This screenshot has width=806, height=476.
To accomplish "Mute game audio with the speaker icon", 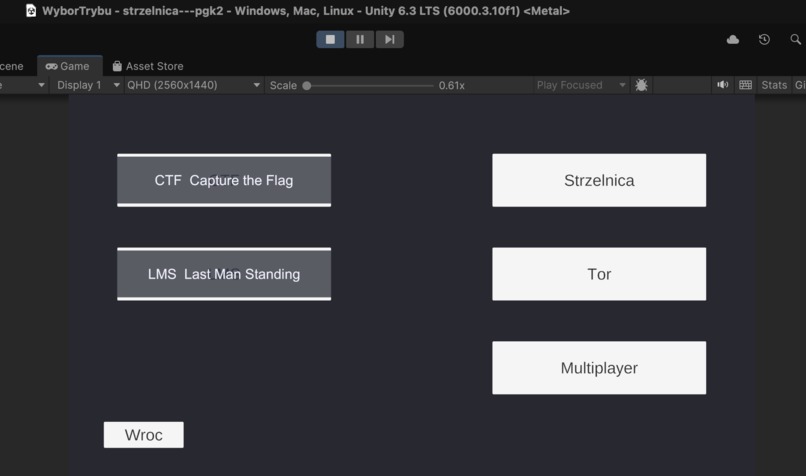I will pyautogui.click(x=722, y=85).
